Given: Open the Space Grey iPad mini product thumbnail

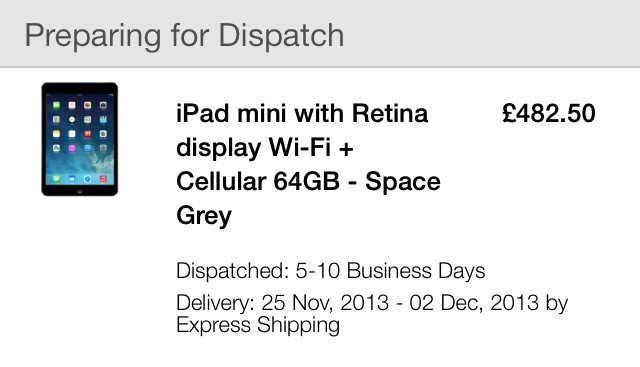Looking at the screenshot, I should pyautogui.click(x=80, y=139).
